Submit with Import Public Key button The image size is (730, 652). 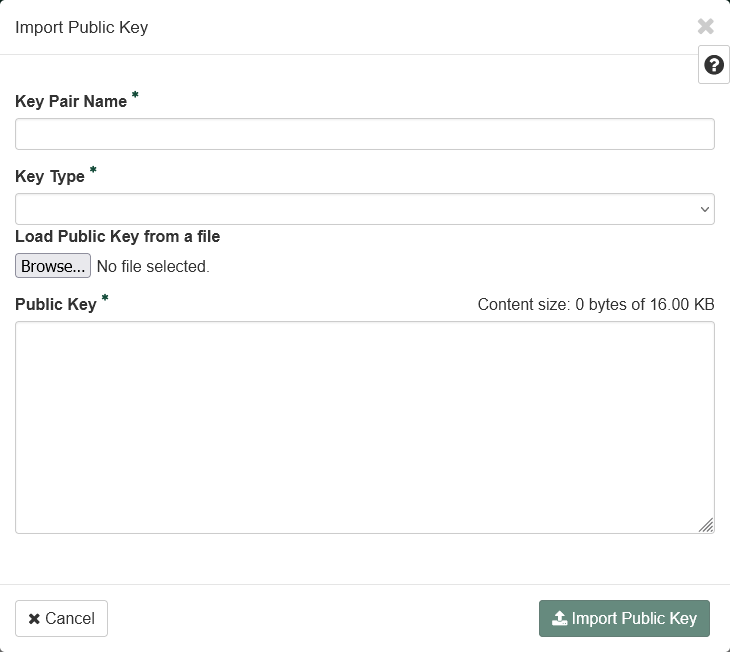tap(624, 618)
